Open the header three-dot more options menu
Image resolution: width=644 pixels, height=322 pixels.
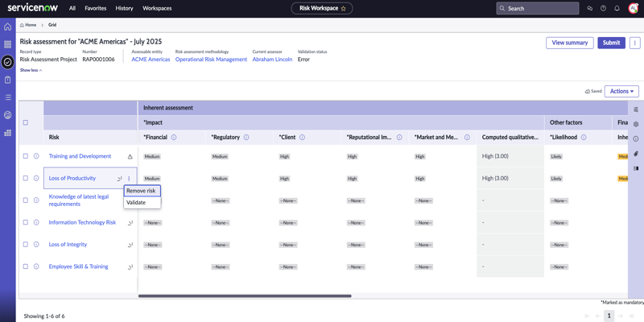pyautogui.click(x=634, y=43)
